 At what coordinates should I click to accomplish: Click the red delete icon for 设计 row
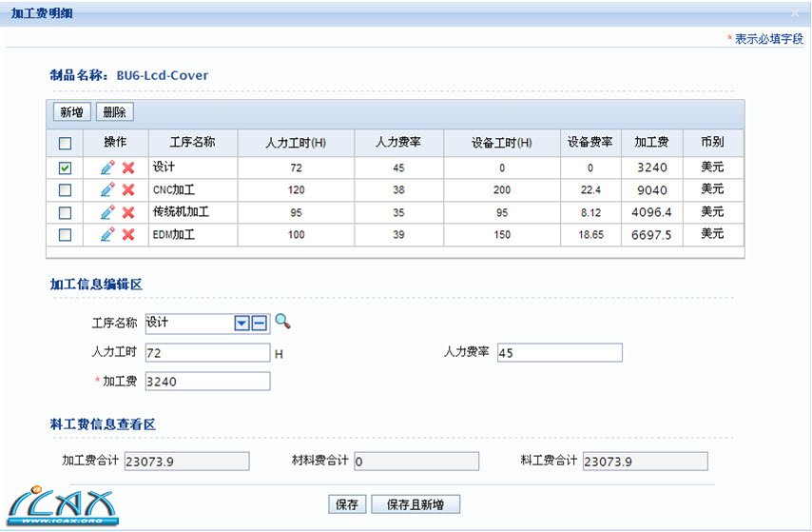128,167
